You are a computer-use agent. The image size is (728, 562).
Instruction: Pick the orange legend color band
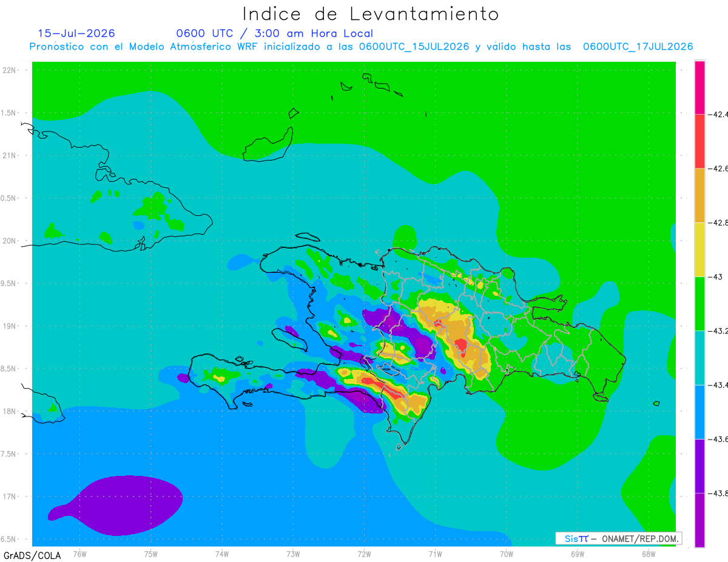699,195
